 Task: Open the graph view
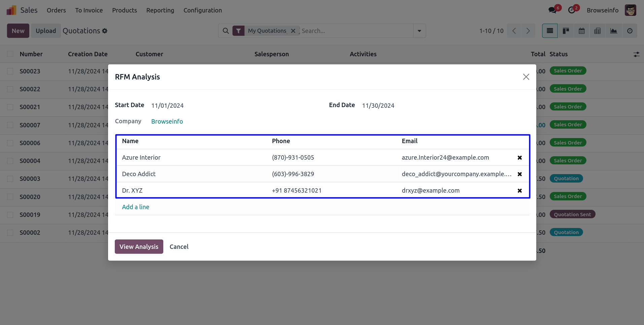[613, 31]
